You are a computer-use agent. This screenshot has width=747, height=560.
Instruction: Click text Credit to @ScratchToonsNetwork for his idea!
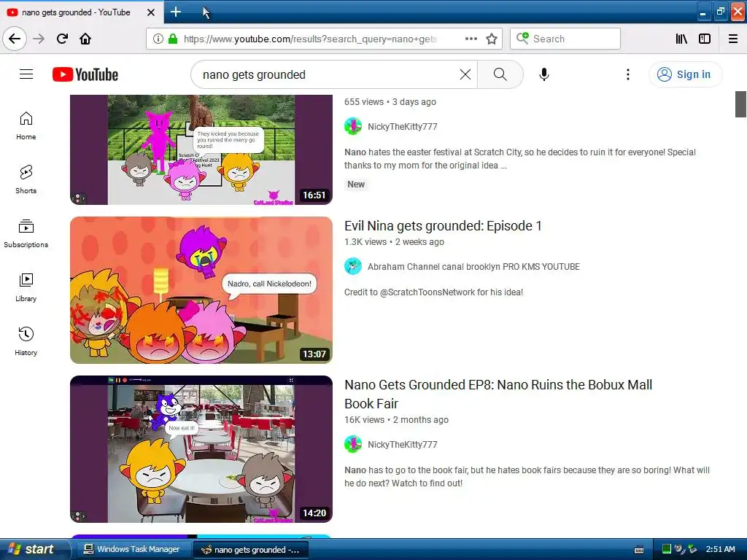pos(433,292)
